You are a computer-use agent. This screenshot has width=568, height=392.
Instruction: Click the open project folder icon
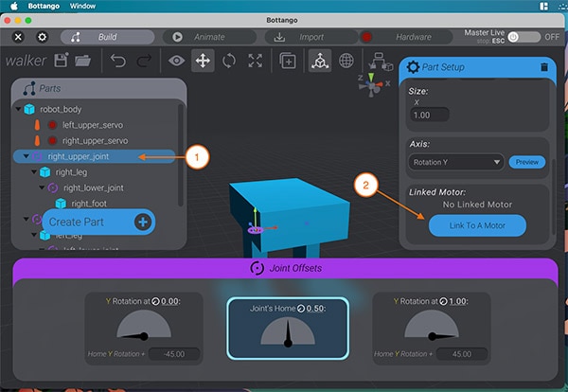pos(83,61)
